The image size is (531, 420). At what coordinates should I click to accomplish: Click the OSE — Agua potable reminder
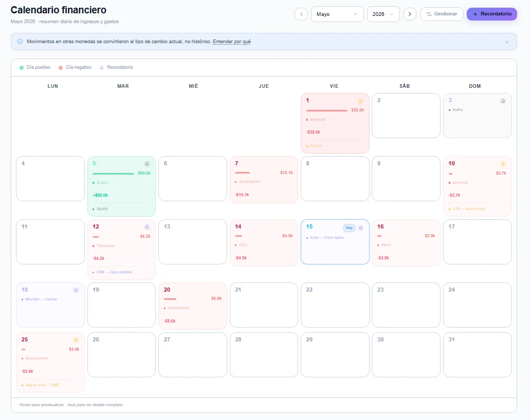click(114, 272)
